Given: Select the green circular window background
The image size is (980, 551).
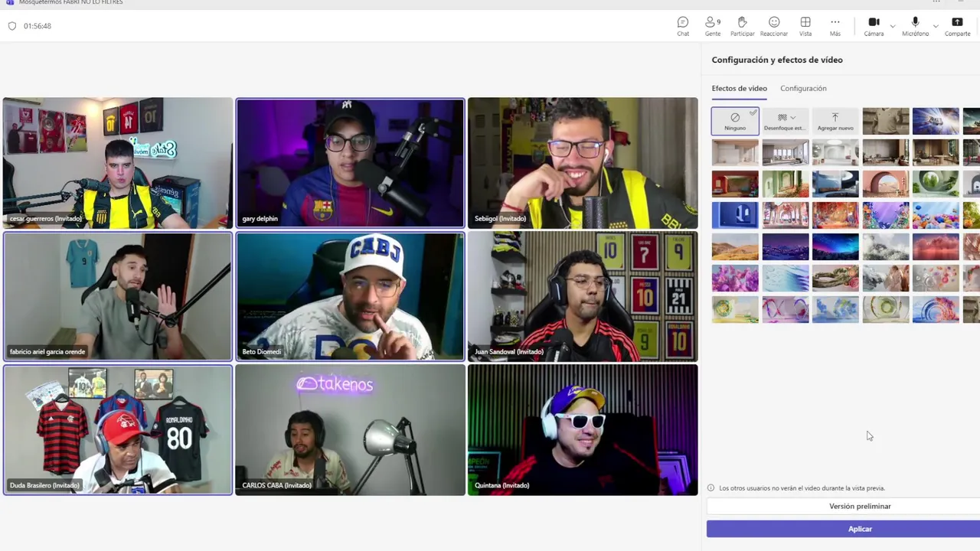Looking at the screenshot, I should (936, 184).
